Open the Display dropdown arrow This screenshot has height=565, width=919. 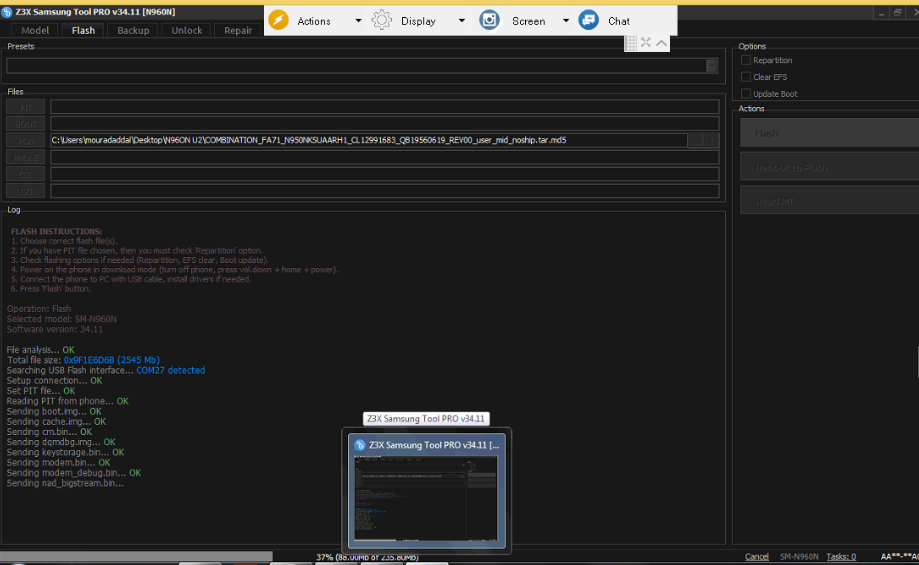tap(462, 21)
